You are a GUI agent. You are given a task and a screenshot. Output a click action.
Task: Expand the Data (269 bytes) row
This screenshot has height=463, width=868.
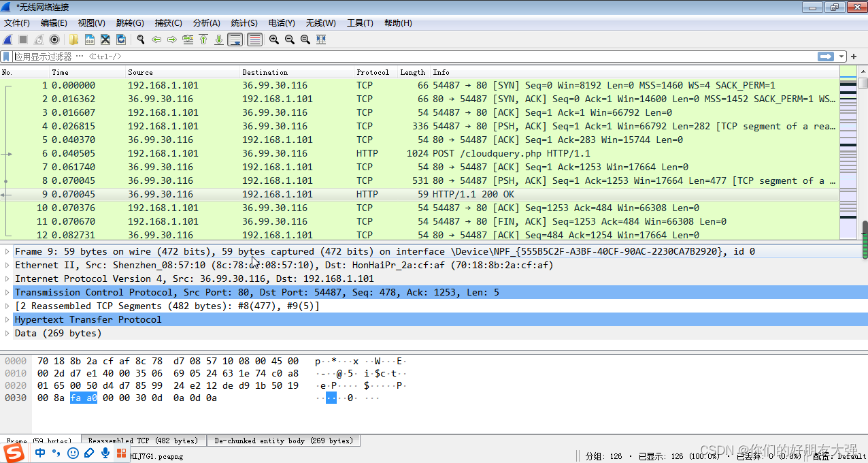pyautogui.click(x=7, y=333)
